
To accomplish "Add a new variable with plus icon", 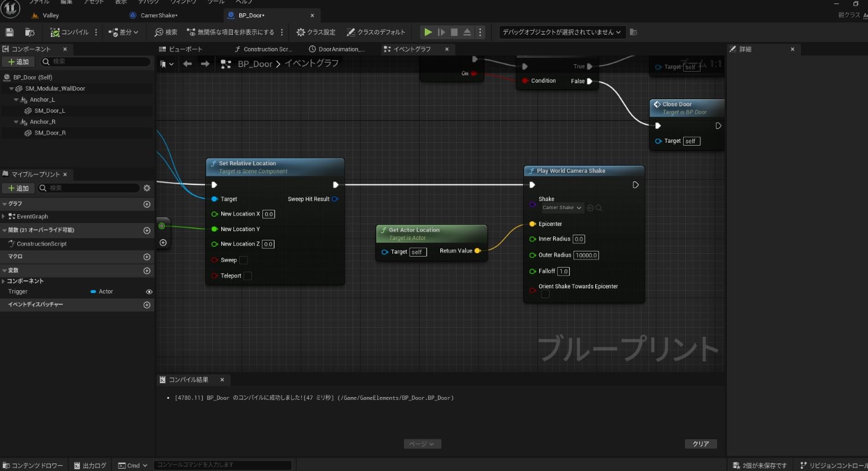I will (147, 271).
